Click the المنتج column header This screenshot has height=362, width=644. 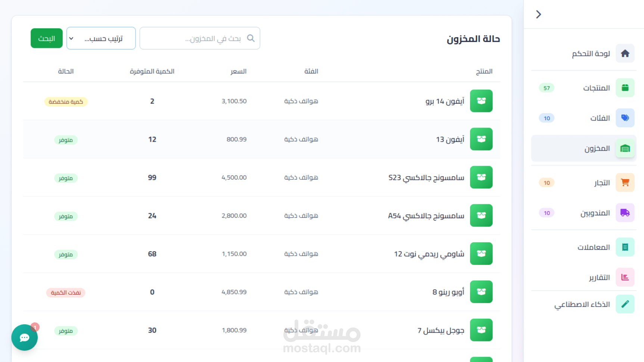click(x=484, y=71)
